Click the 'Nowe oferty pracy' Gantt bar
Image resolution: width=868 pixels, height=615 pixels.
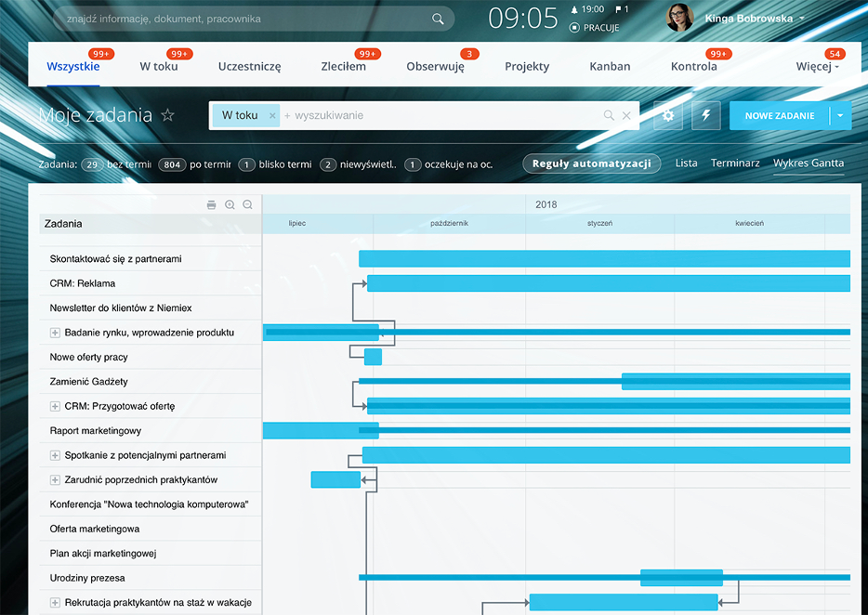pos(373,357)
